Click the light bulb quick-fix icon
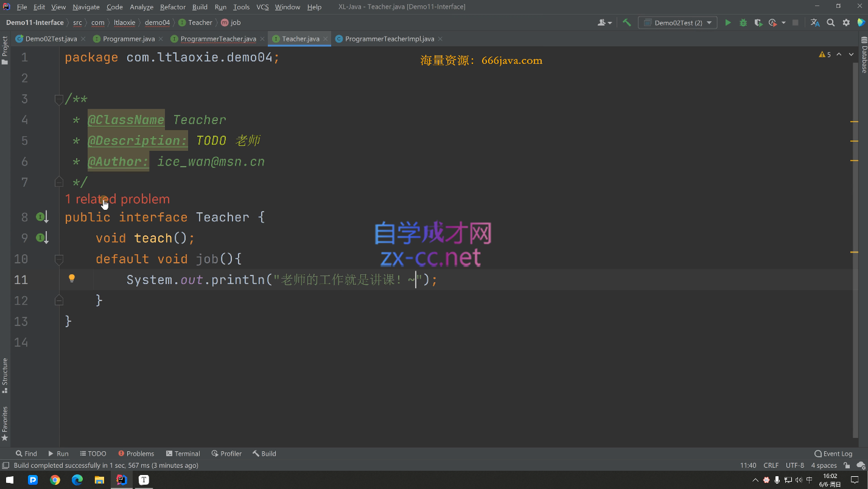This screenshot has height=489, width=868. (71, 279)
